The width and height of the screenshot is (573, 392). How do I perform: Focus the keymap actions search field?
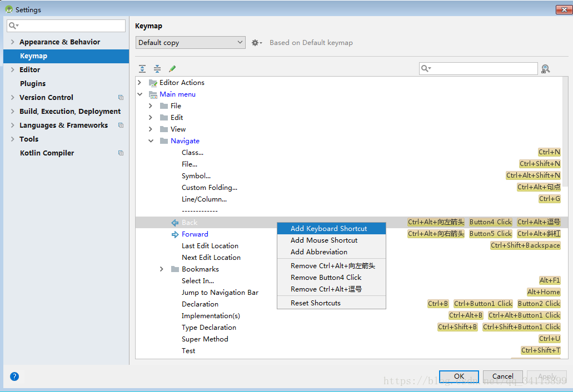[x=479, y=68]
